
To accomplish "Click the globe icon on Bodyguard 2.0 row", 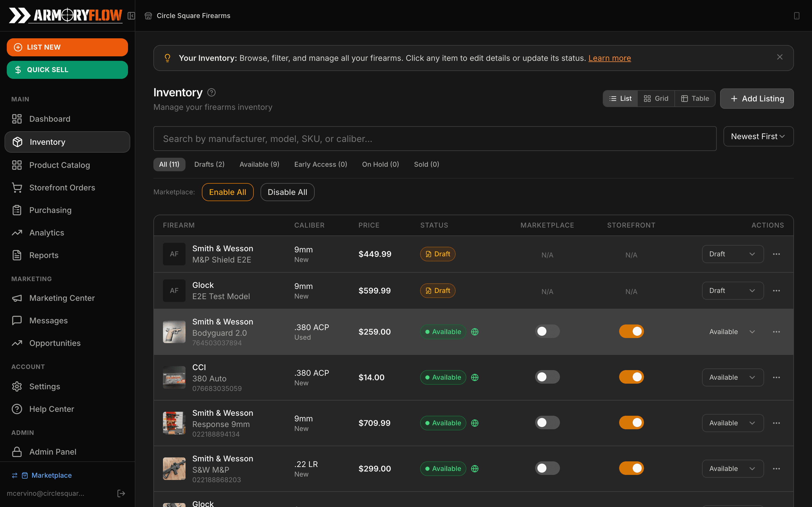I will point(475,332).
